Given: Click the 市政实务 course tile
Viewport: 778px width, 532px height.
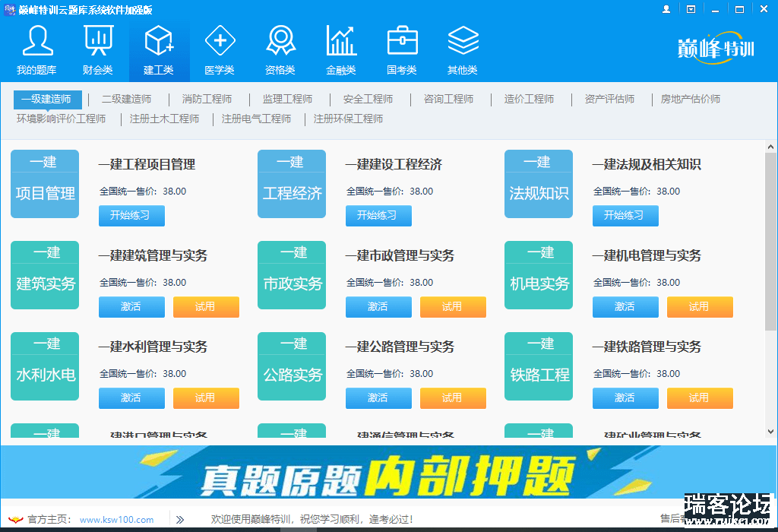Looking at the screenshot, I should 292,275.
